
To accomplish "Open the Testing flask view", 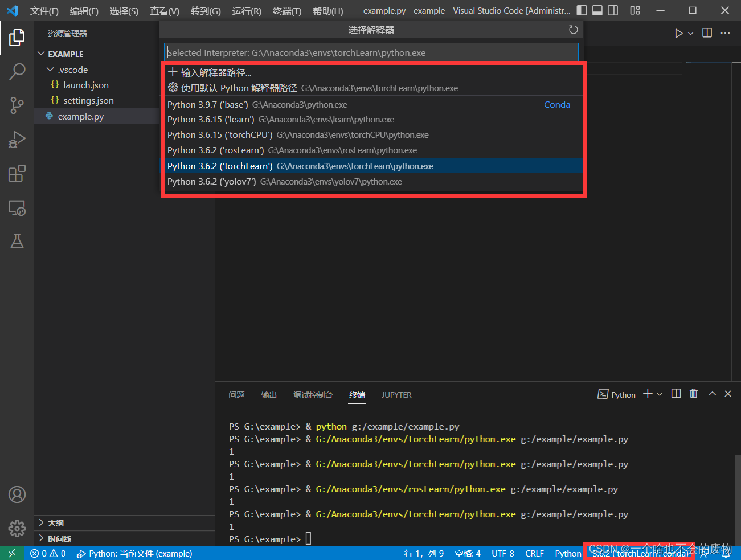I will tap(17, 241).
